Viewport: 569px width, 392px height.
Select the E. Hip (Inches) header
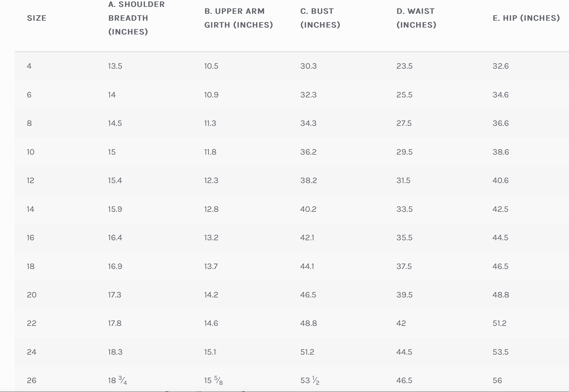click(526, 18)
